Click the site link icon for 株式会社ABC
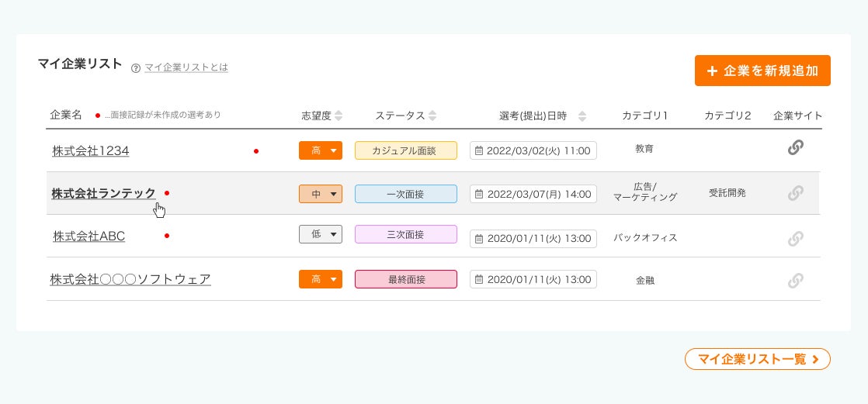The height and width of the screenshot is (404, 868). click(x=795, y=239)
